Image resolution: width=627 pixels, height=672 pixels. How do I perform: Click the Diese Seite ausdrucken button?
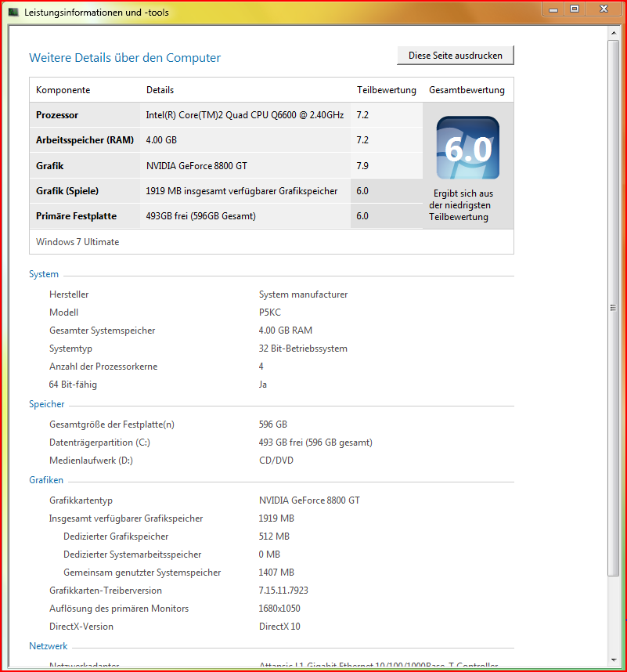[456, 56]
